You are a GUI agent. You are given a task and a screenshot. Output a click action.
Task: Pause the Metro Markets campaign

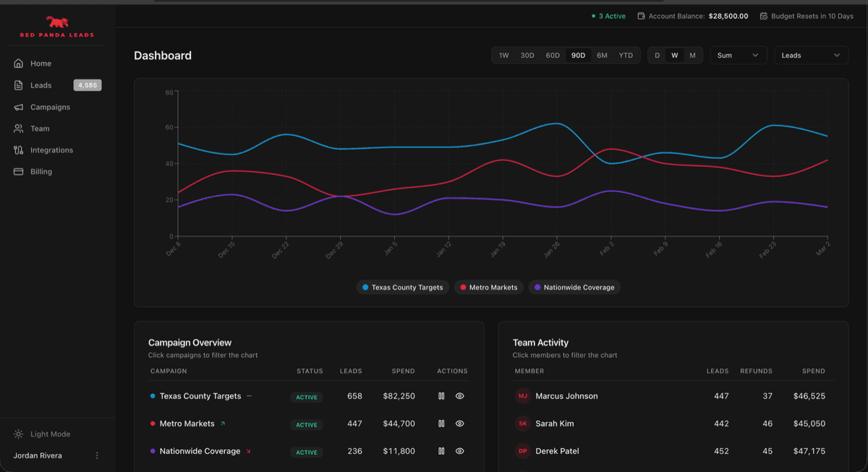tap(442, 424)
